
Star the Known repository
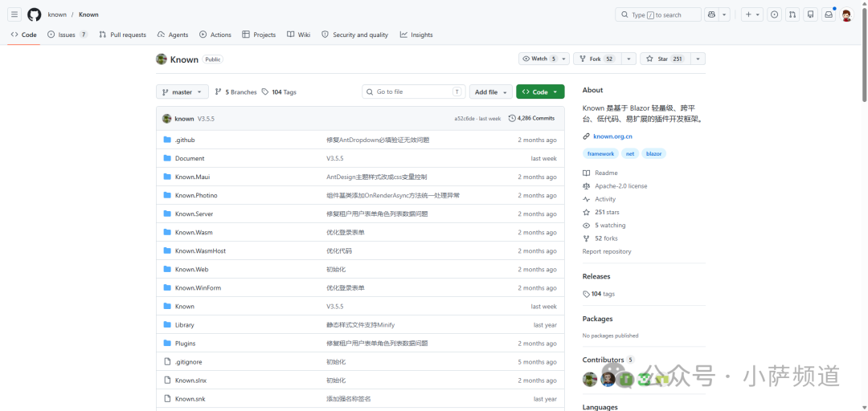coord(665,59)
